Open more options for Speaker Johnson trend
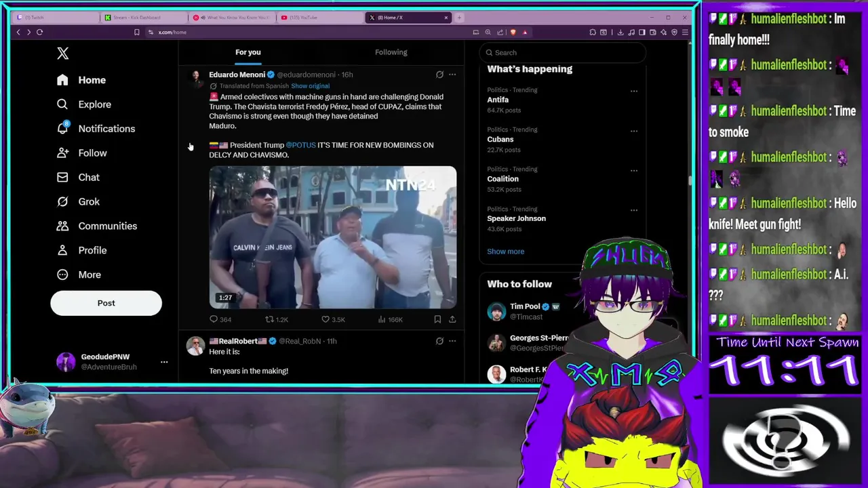 pos(633,210)
